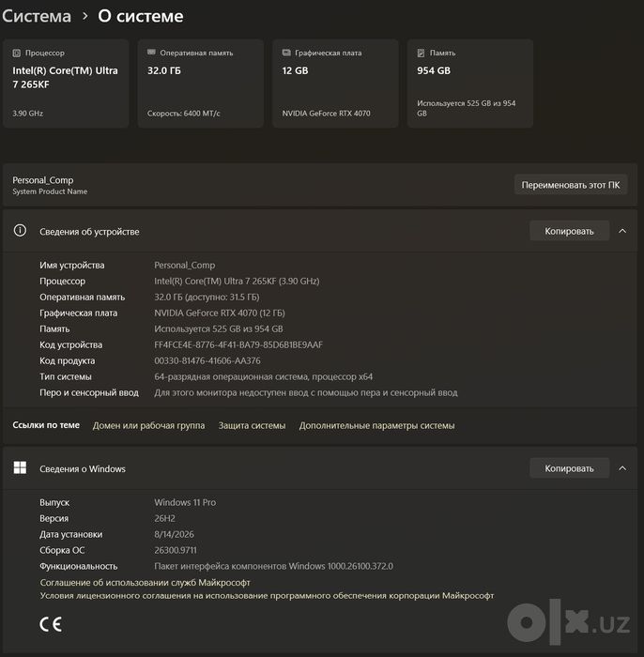Select the 12 GB graphics card tile

(335, 84)
